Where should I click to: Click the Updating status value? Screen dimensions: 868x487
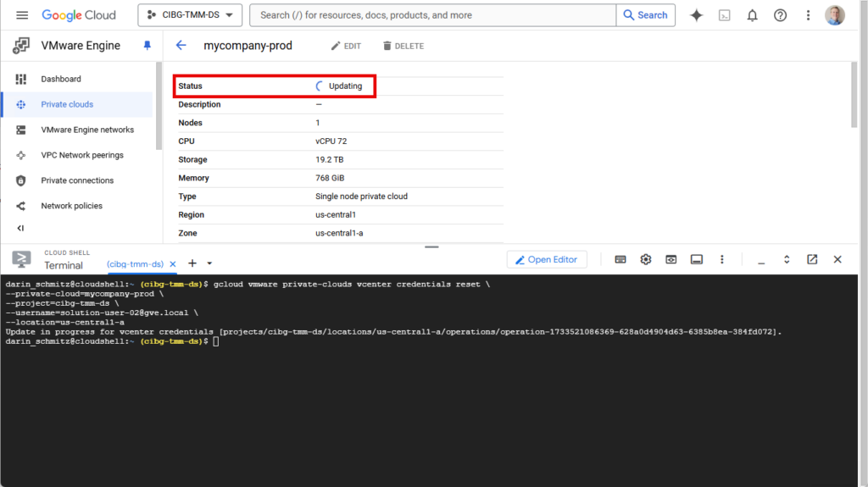point(346,86)
